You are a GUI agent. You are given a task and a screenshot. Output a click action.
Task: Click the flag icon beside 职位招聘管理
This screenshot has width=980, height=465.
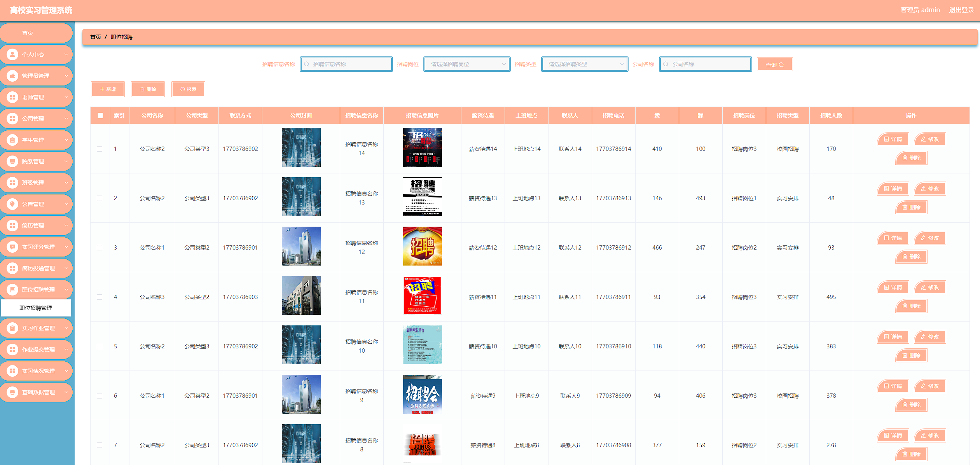click(12, 290)
